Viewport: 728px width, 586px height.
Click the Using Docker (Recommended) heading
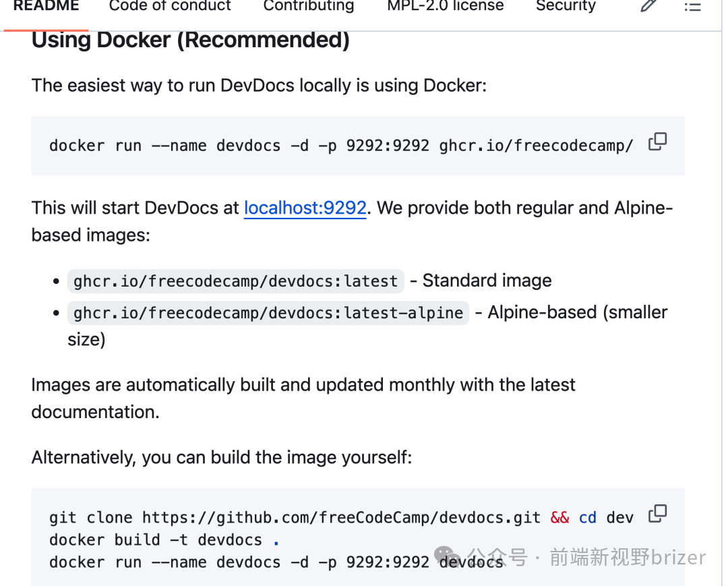point(191,40)
